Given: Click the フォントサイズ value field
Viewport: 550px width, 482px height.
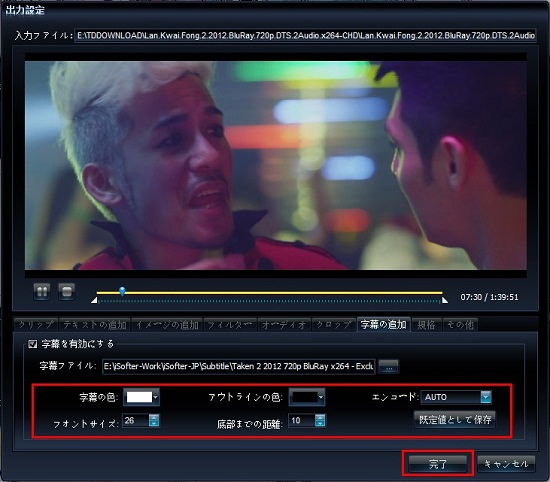Looking at the screenshot, I should (x=135, y=420).
